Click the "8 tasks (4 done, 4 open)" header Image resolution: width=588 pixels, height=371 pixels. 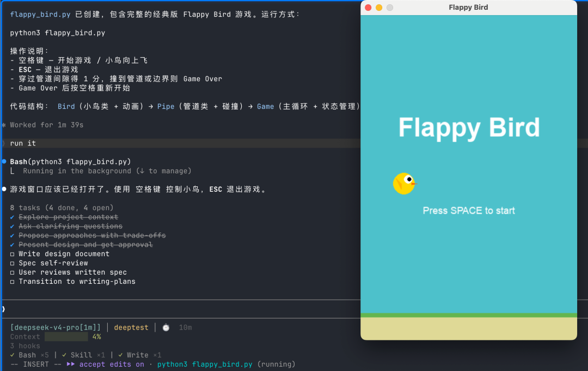[62, 208]
